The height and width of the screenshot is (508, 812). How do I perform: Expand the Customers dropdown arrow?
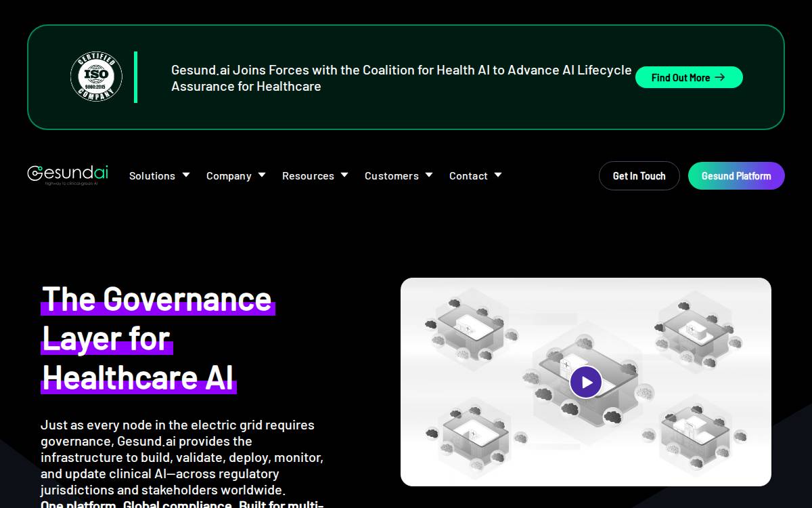pos(429,175)
